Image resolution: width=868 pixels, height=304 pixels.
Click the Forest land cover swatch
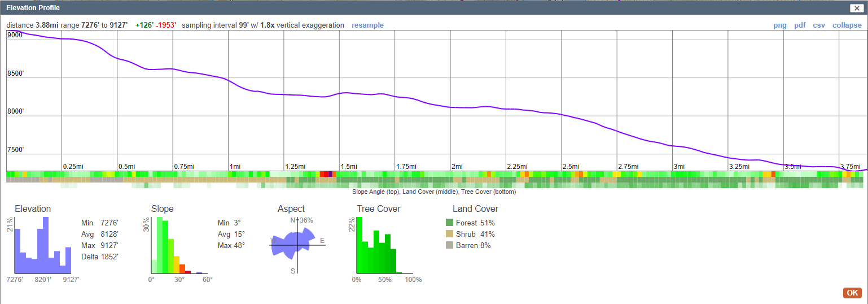click(x=449, y=223)
